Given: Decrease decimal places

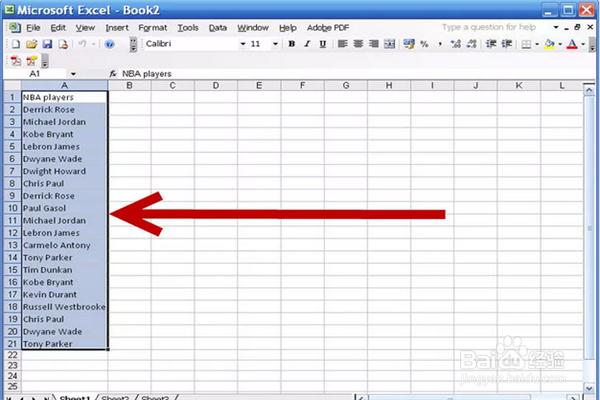Looking at the screenshot, I should coord(471,44).
